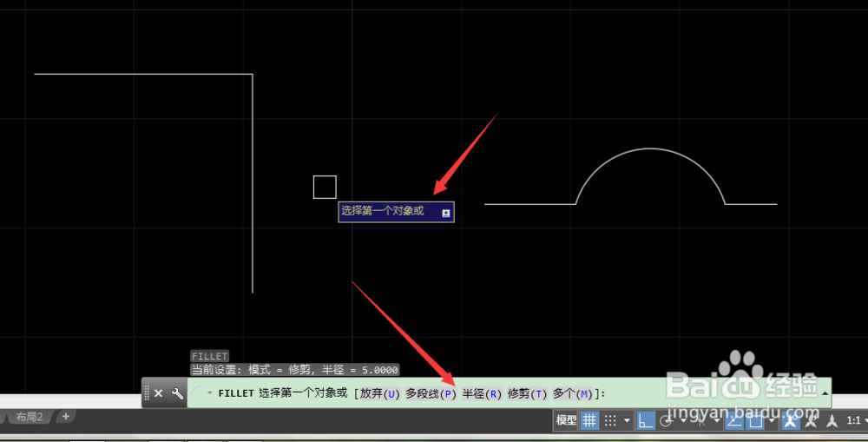Viewport: 868px width, 442px height.
Task: Close the command line window
Action: tap(158, 393)
